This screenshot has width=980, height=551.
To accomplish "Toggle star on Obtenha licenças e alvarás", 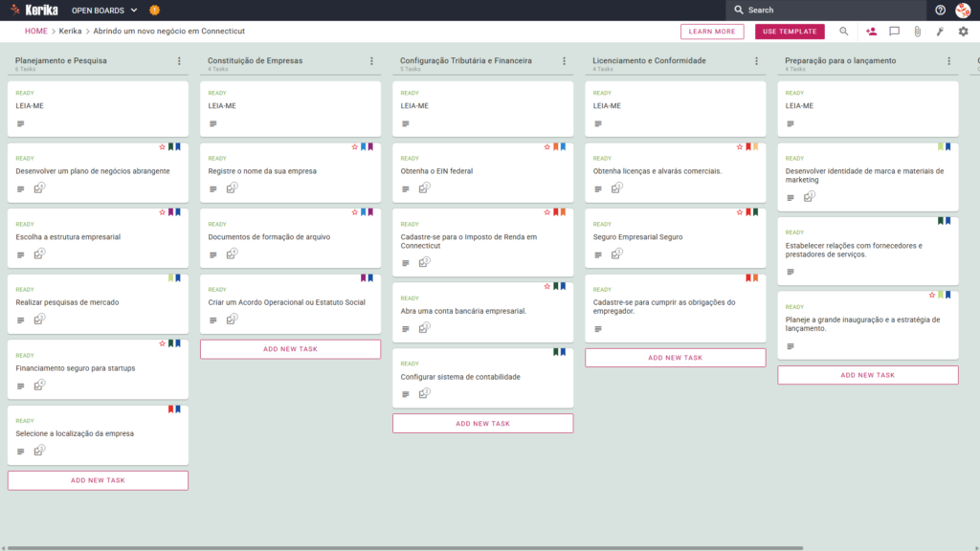I will coord(740,146).
